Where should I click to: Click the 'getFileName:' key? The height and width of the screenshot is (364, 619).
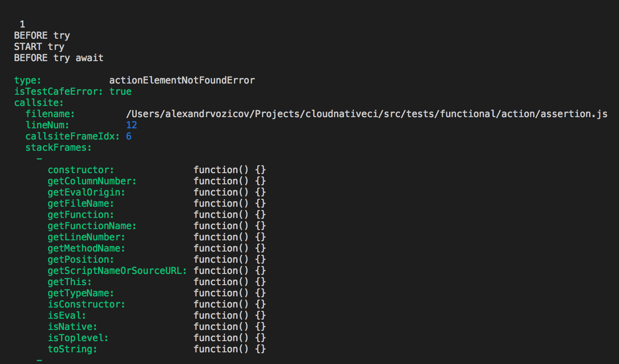click(81, 203)
